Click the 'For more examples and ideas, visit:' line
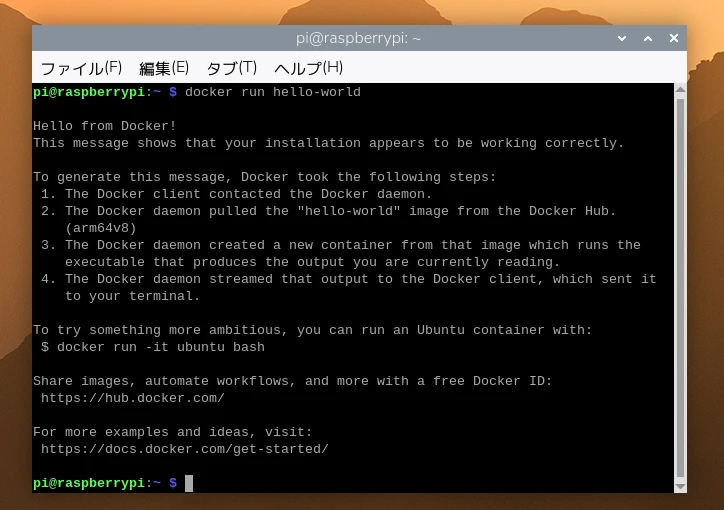Screen dimensions: 724x510 pyautogui.click(x=173, y=432)
